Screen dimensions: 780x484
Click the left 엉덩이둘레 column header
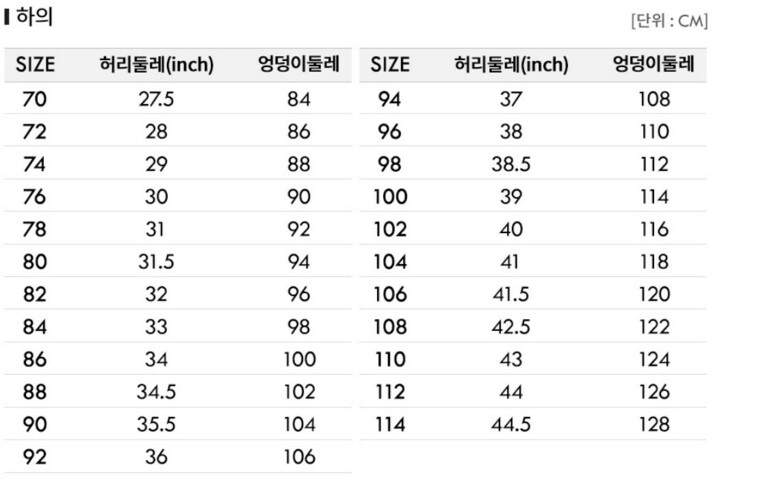pyautogui.click(x=299, y=66)
